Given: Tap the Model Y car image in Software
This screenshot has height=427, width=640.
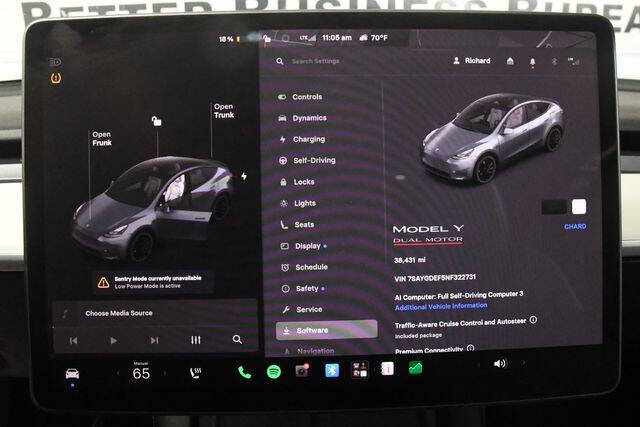Looking at the screenshot, I should pyautogui.click(x=493, y=139).
